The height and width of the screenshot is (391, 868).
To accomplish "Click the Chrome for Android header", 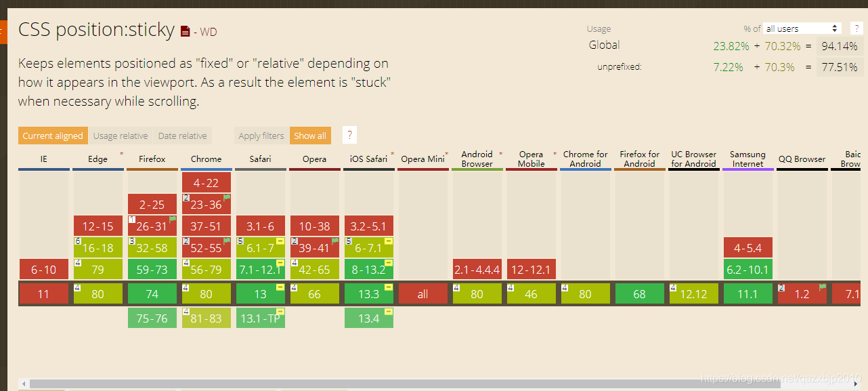I will [x=585, y=159].
